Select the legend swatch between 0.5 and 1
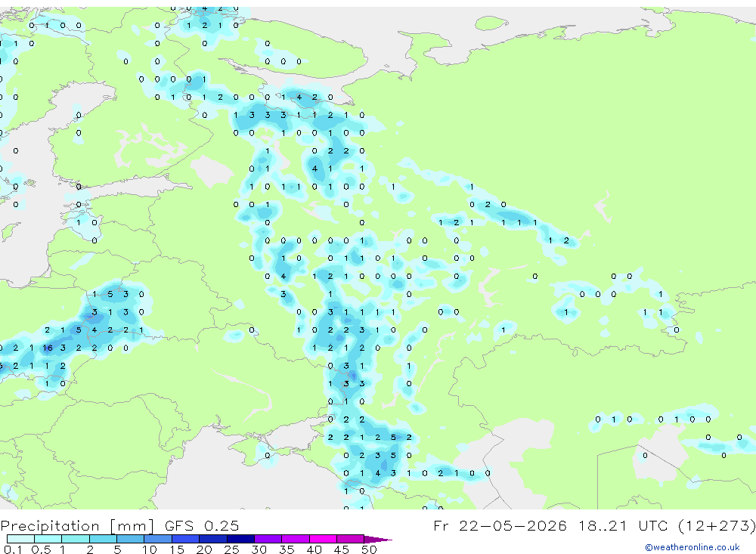The image size is (756, 554). click(48, 539)
